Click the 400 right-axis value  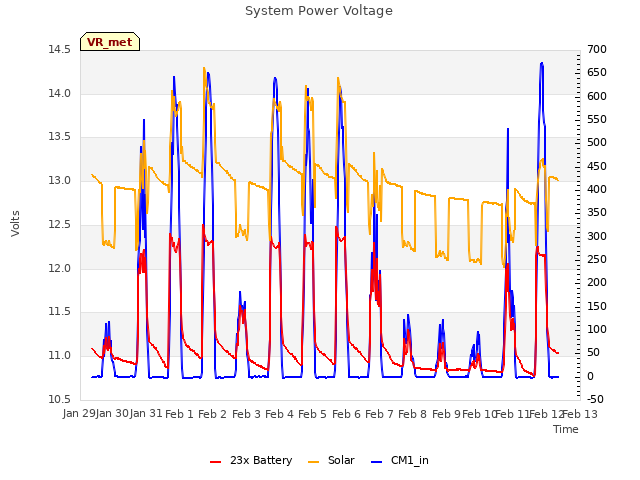(x=597, y=189)
